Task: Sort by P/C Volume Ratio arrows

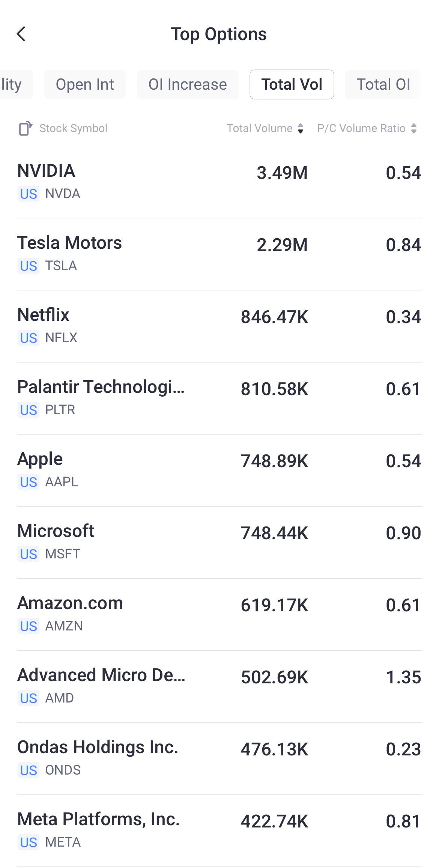Action: 414,128
